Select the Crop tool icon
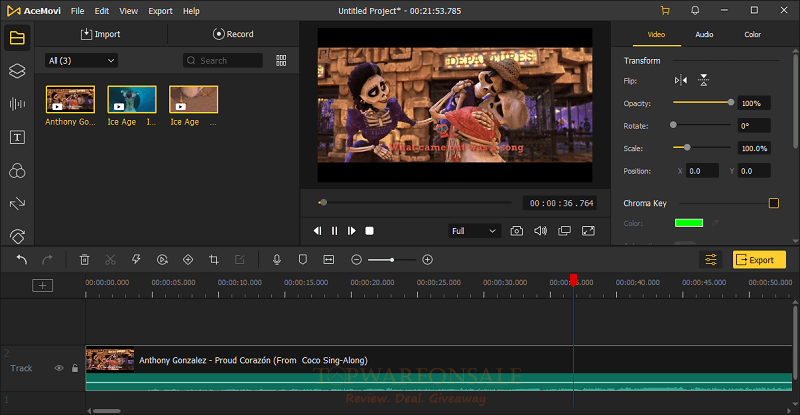800x415 pixels. (214, 260)
